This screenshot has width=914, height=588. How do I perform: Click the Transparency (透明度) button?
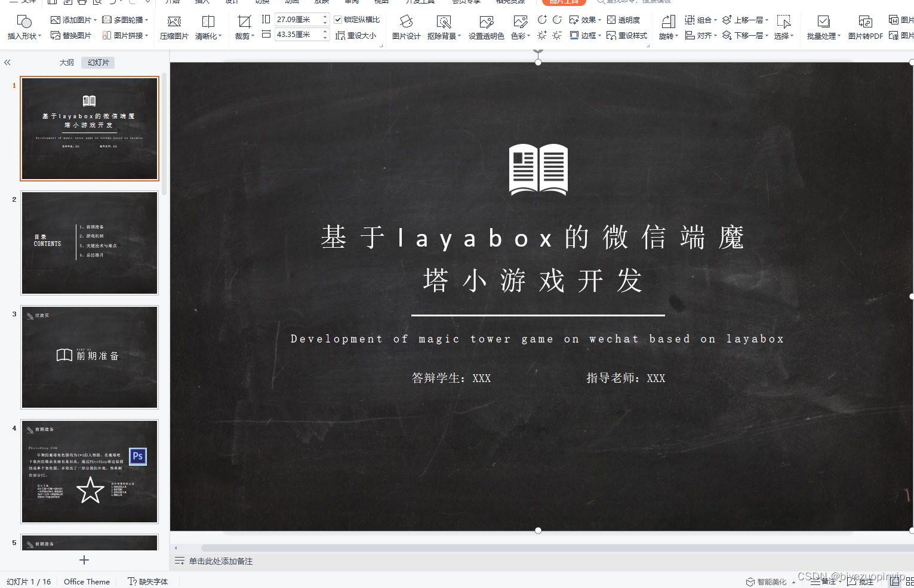click(623, 20)
